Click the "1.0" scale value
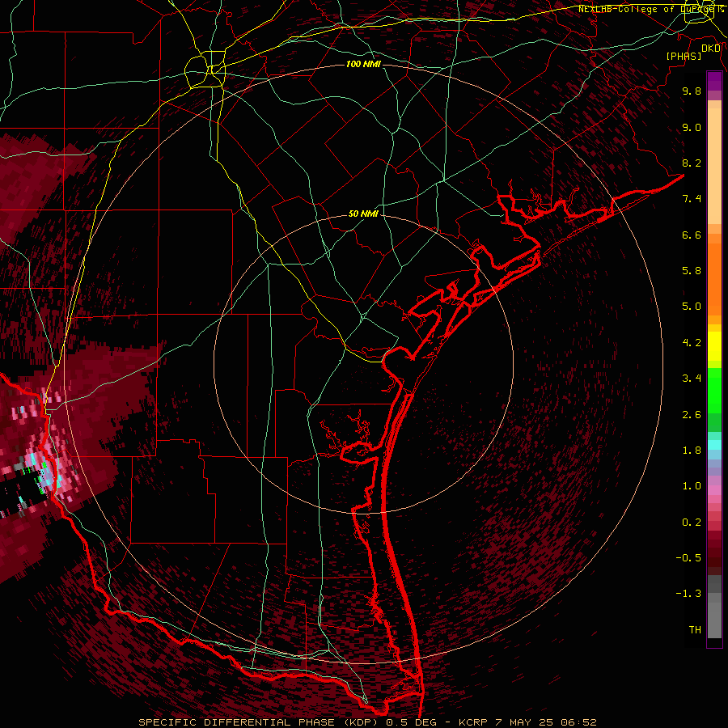728x728 pixels. pyautogui.click(x=692, y=486)
